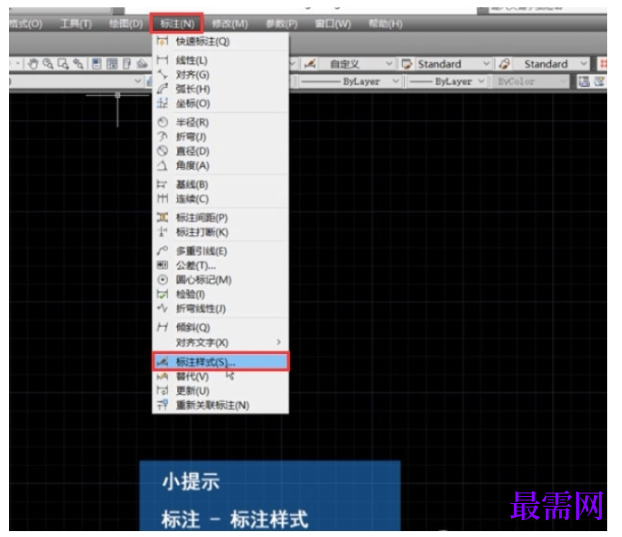The image size is (622, 537).
Task: Choose 线性(L) linear dimension
Action: pyautogui.click(x=221, y=60)
